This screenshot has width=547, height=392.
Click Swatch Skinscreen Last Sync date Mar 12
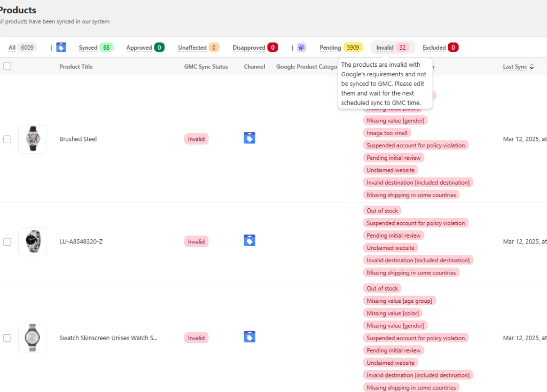(x=525, y=338)
